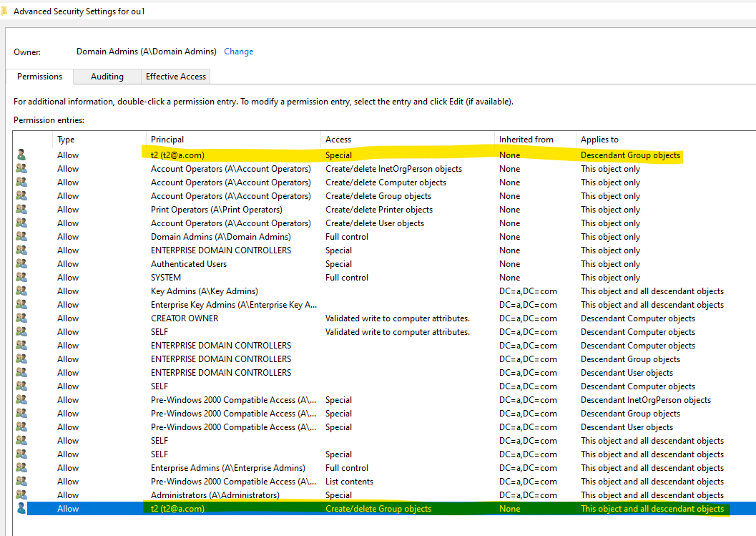Select Key Admins (A\Key Admins) entry
Viewport: 756px width, 536px height.
click(x=385, y=291)
